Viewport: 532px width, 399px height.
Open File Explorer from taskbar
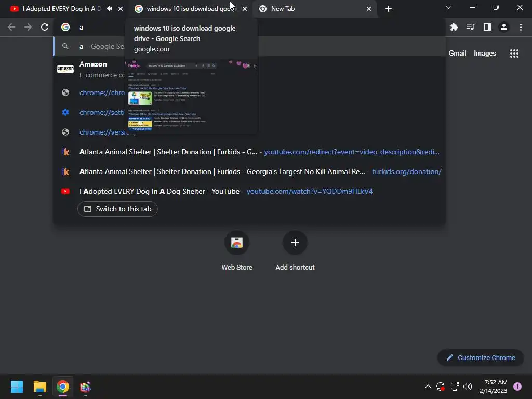click(39, 387)
